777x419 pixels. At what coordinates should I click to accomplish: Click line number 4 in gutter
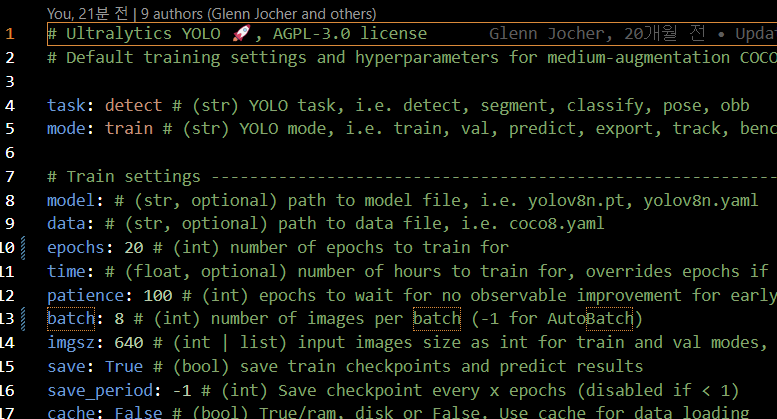click(10, 105)
